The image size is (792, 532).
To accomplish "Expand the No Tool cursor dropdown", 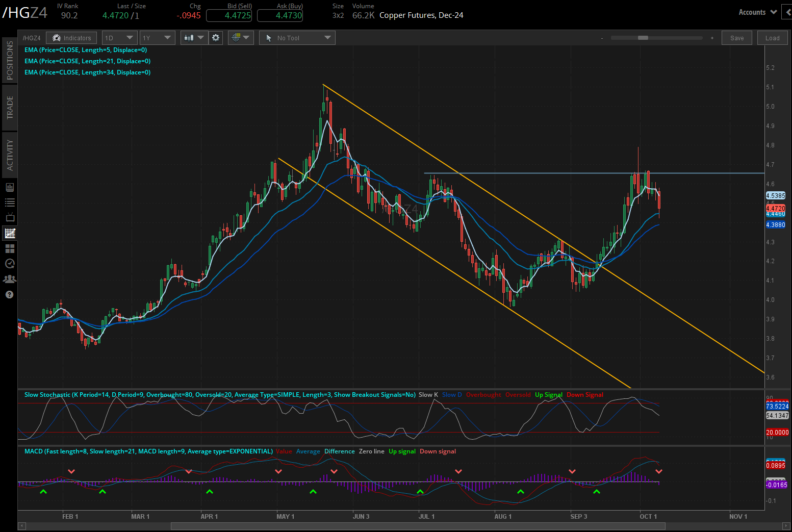I will pos(297,37).
